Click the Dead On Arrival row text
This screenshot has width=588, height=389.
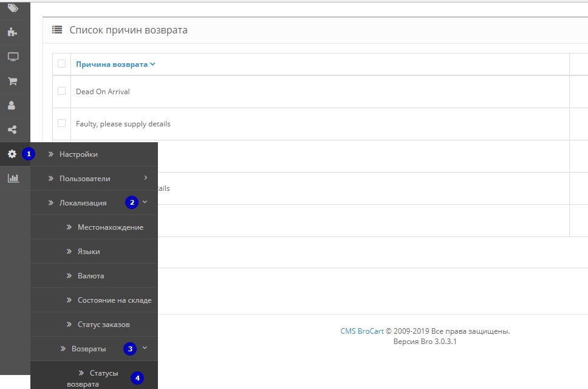[103, 92]
